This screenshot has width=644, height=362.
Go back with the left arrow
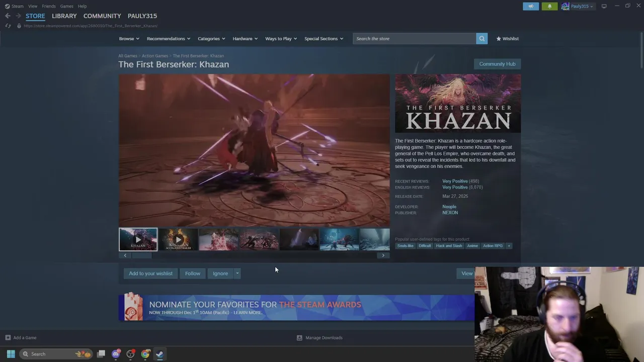(x=8, y=16)
